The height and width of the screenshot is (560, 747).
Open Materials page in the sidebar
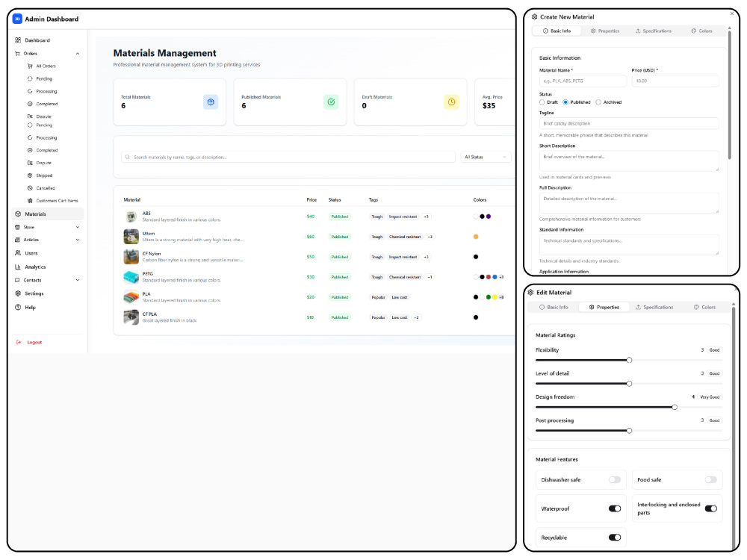(48, 214)
